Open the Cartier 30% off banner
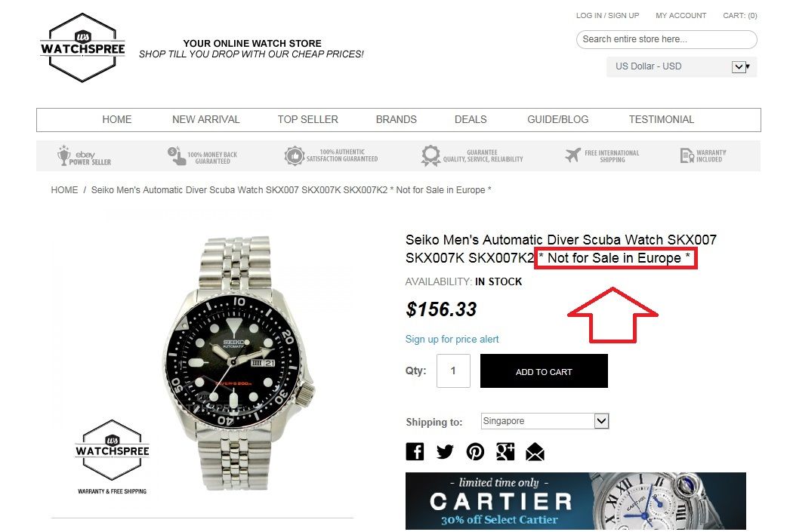790x532 pixels. (576, 501)
